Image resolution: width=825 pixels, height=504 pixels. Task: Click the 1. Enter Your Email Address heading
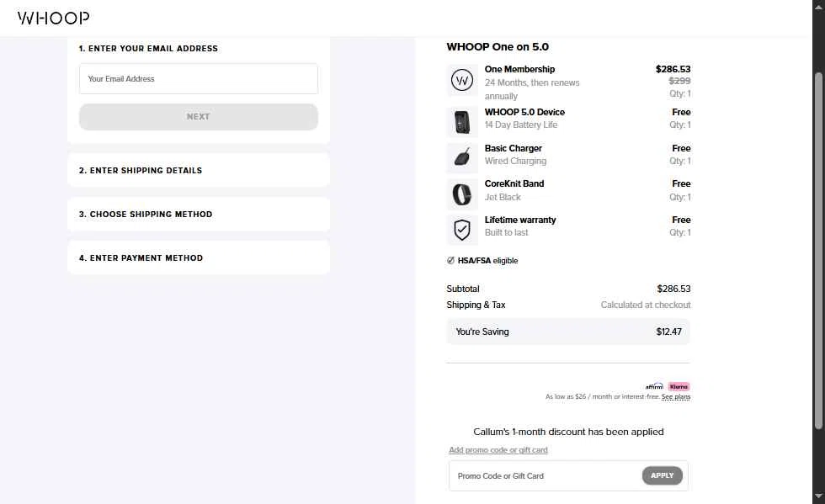pyautogui.click(x=148, y=49)
